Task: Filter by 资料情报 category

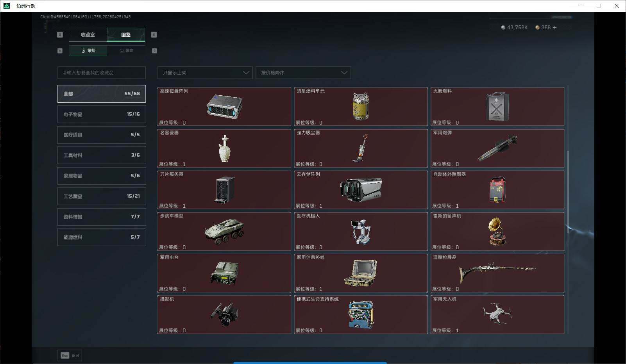Action: coord(102,217)
